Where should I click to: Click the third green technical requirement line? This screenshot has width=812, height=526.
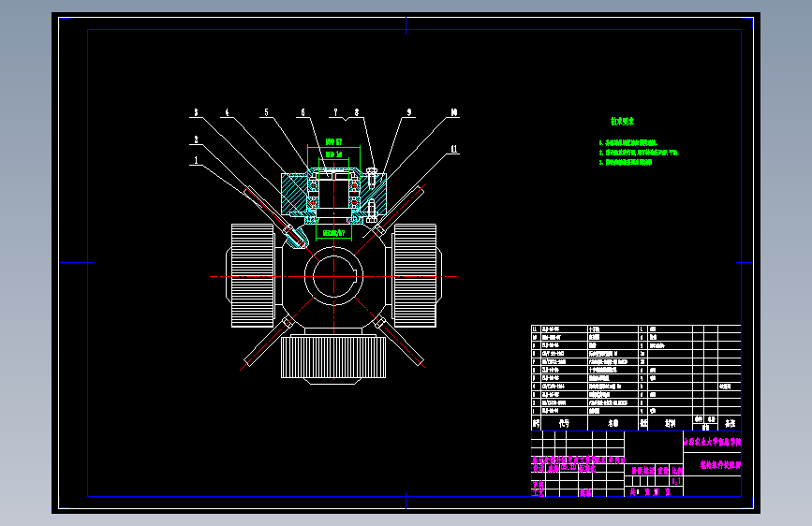point(626,162)
